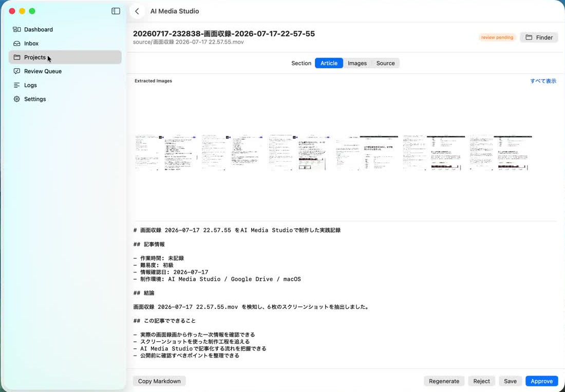Click the '## 記事情報' heading line
Viewport: 565px width, 392px height.
[149, 244]
